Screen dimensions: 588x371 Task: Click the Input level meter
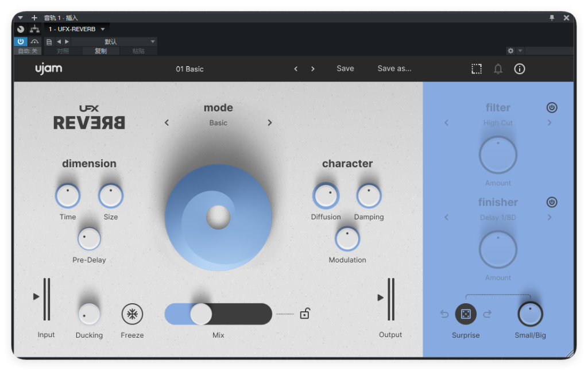47,299
